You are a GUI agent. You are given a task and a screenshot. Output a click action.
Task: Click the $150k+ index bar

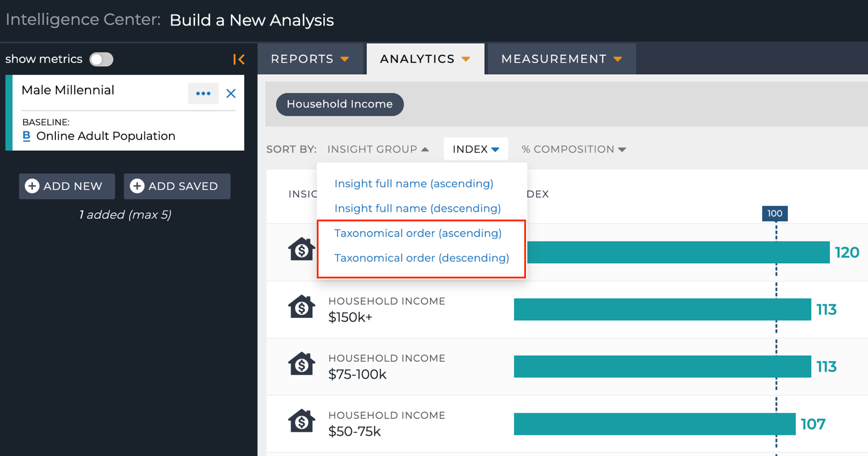(662, 309)
